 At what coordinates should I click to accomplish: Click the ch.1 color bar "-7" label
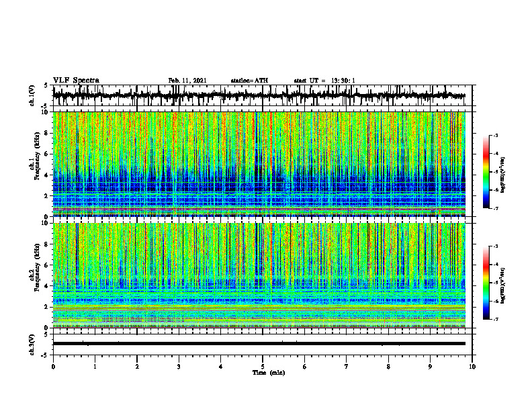click(496, 208)
